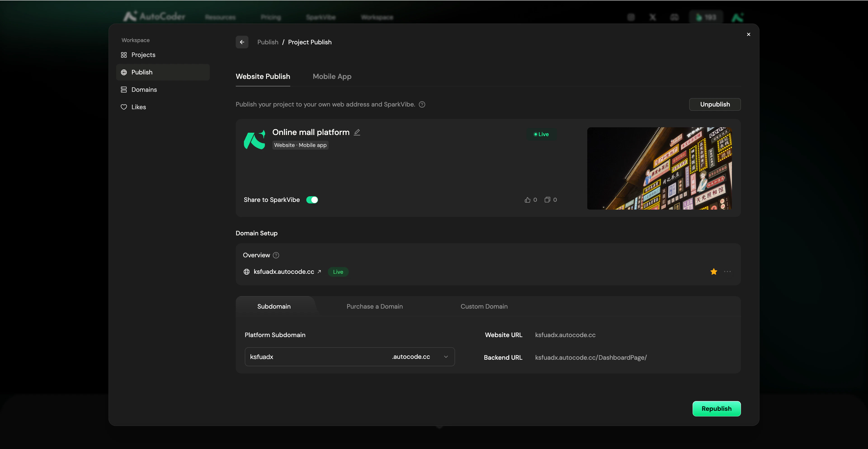Switch to the Mobile App tab
Image resolution: width=868 pixels, height=449 pixels.
332,76
